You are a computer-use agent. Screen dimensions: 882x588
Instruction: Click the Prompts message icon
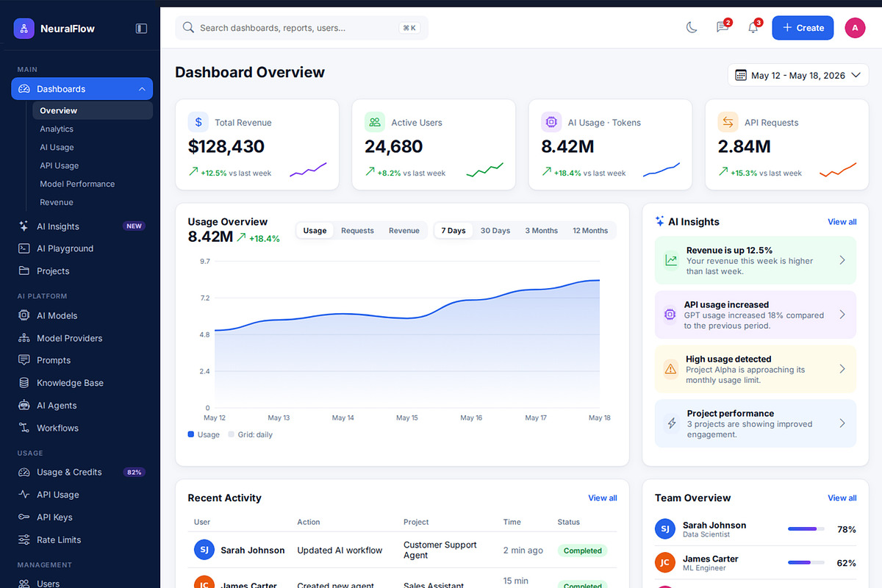[24, 360]
